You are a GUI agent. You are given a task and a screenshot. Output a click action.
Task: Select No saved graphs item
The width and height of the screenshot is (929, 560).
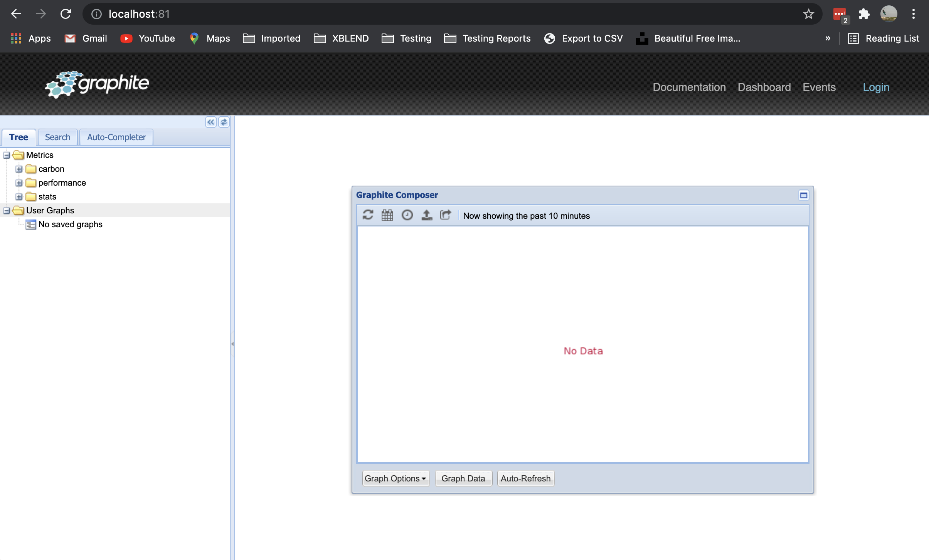coord(71,225)
